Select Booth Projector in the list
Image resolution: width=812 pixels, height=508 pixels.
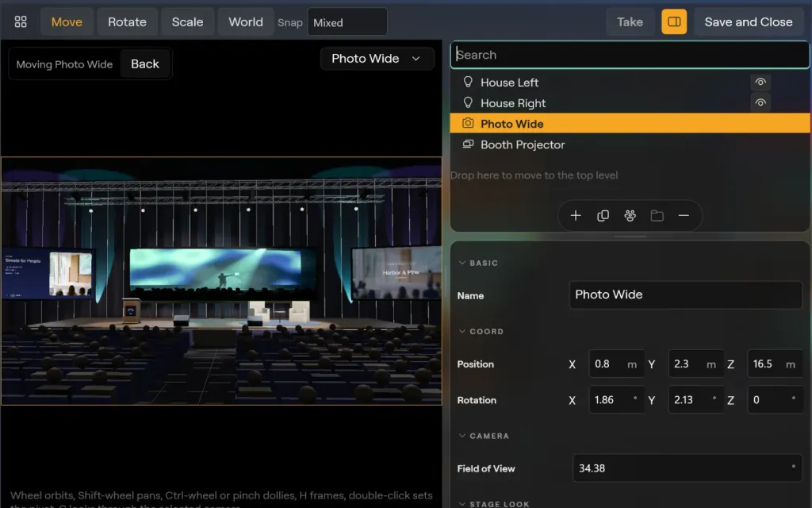coord(630,144)
